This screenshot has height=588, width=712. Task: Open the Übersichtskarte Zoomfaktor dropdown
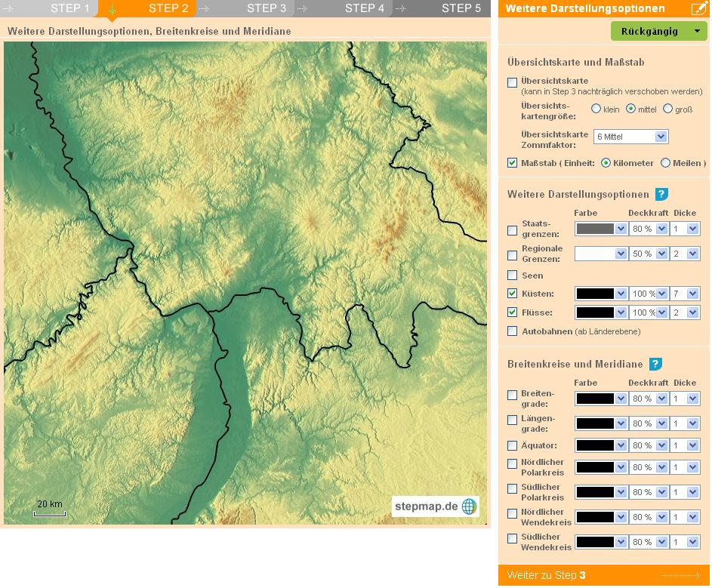coord(630,137)
